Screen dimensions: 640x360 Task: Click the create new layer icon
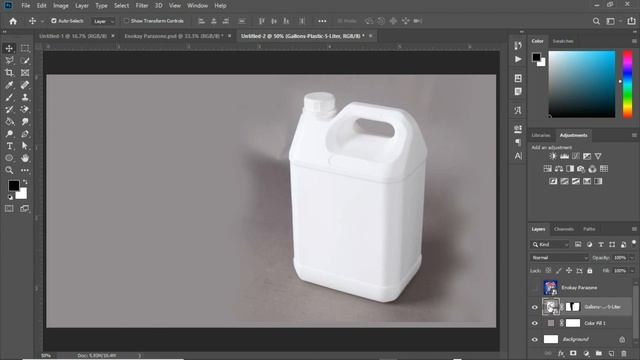[611, 353]
